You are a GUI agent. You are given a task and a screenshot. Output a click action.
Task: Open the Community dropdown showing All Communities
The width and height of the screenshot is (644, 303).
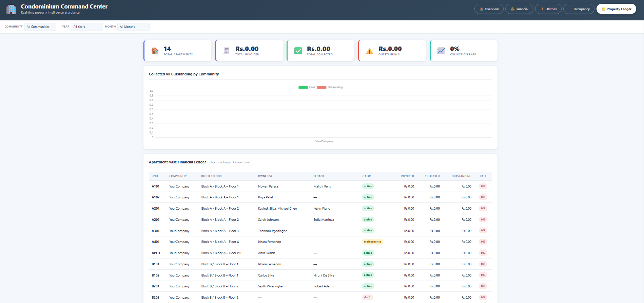(40, 27)
